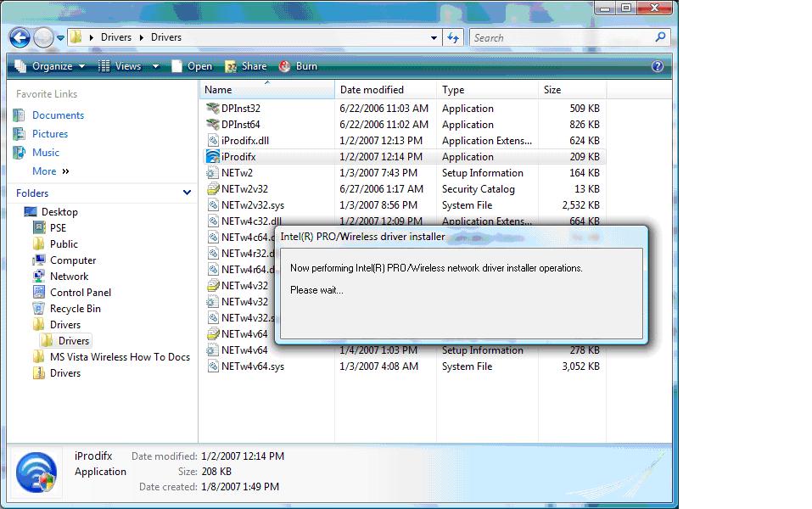Image resolution: width=812 pixels, height=509 pixels.
Task: Select Control Panel in the tree
Action: tap(81, 292)
